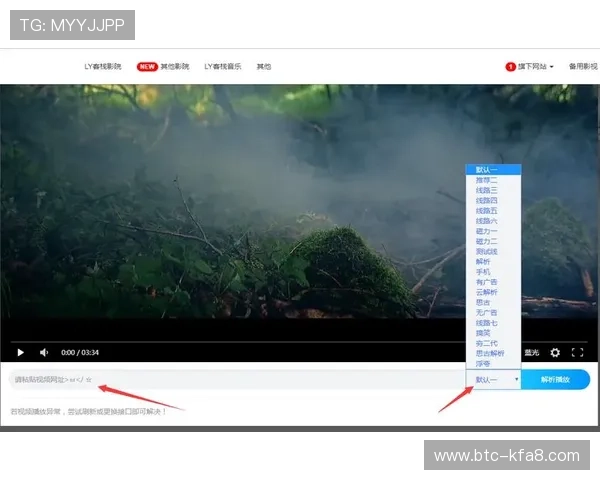This screenshot has height=480, width=600.
Task: Select the 手机 option in the list
Action: 484,272
